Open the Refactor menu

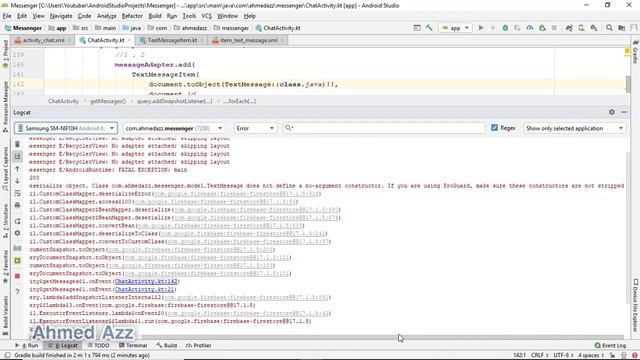click(132, 16)
